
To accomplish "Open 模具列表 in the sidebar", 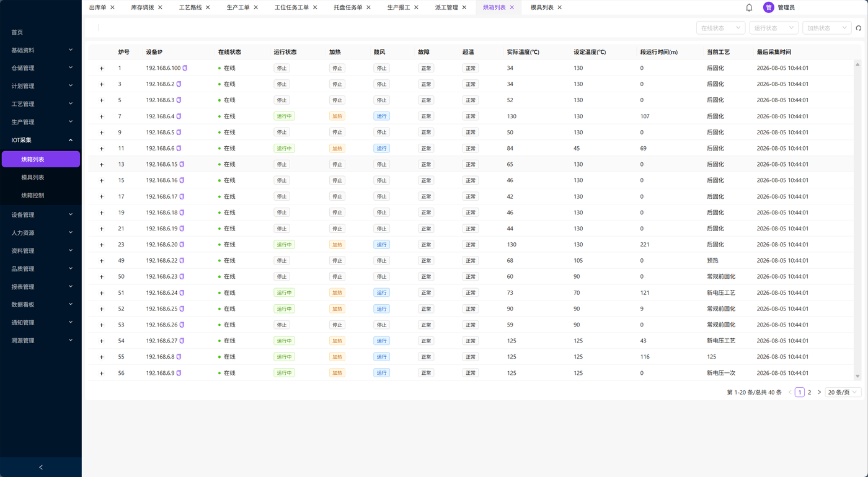I will pos(41,177).
